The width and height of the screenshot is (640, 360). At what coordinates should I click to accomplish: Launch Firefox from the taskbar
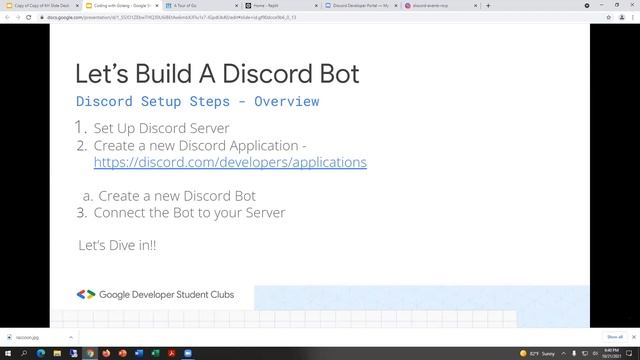pyautogui.click(x=106, y=353)
